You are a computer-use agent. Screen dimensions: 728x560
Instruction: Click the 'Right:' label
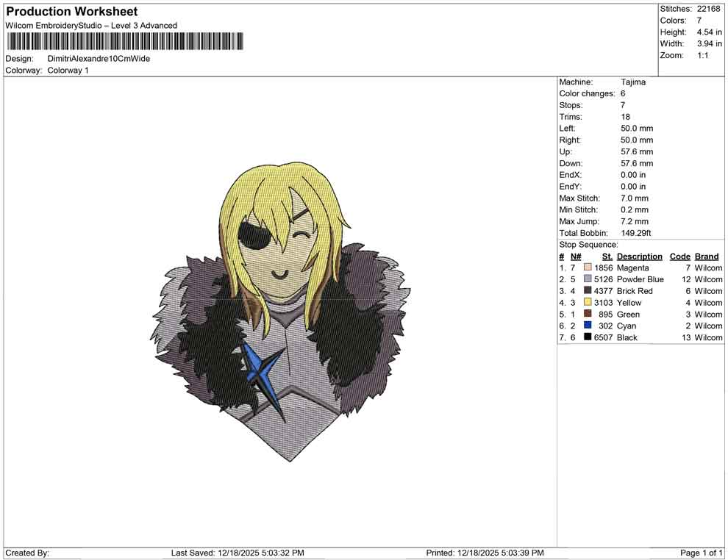point(570,140)
